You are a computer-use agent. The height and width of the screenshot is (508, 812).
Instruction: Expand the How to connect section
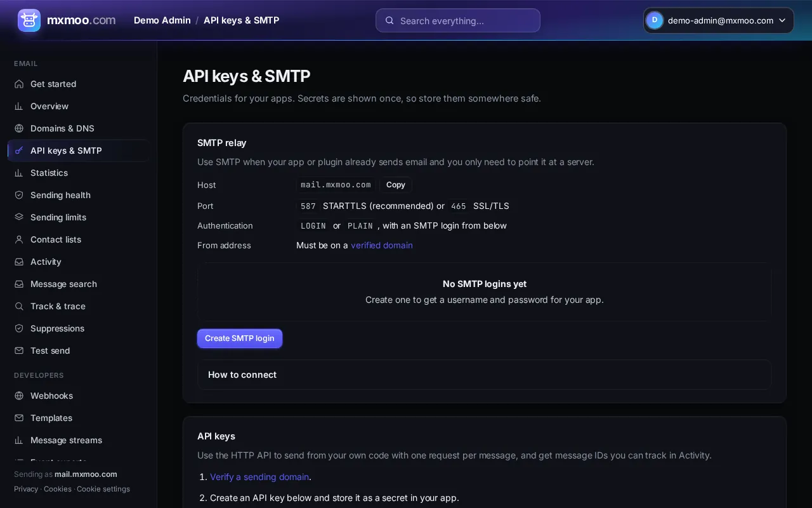click(485, 375)
